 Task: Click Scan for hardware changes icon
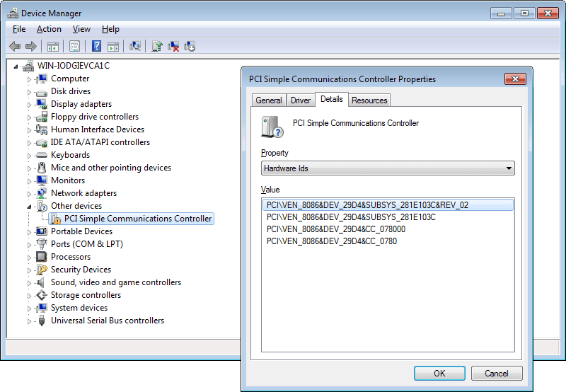pos(135,46)
